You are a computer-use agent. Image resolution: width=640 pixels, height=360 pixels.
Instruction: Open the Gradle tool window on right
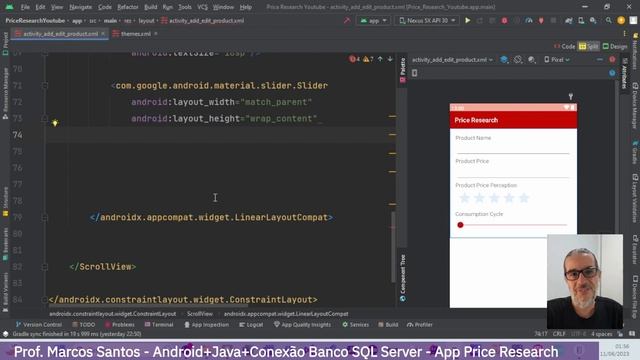(635, 152)
